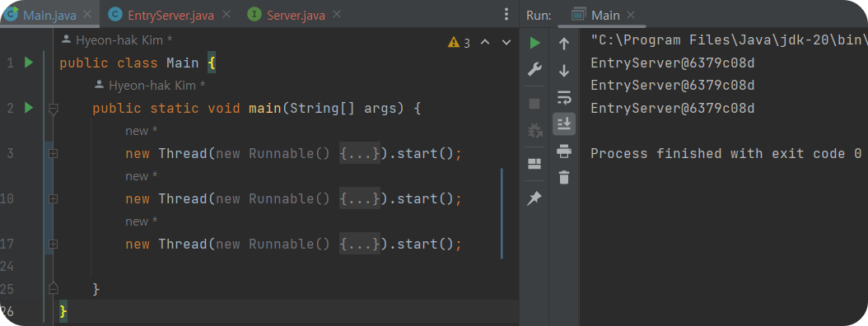The image size is (868, 326).
Task: Collapse the main method fold marker on line 2
Action: click(x=54, y=109)
